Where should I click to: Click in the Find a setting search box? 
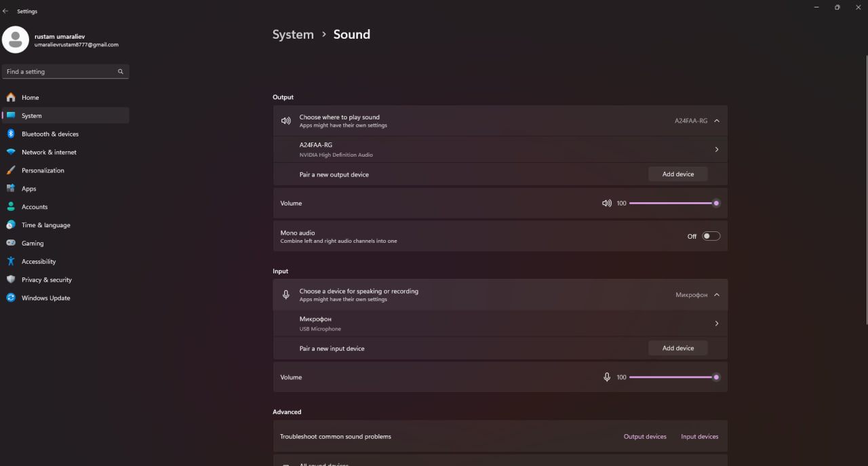coord(65,71)
